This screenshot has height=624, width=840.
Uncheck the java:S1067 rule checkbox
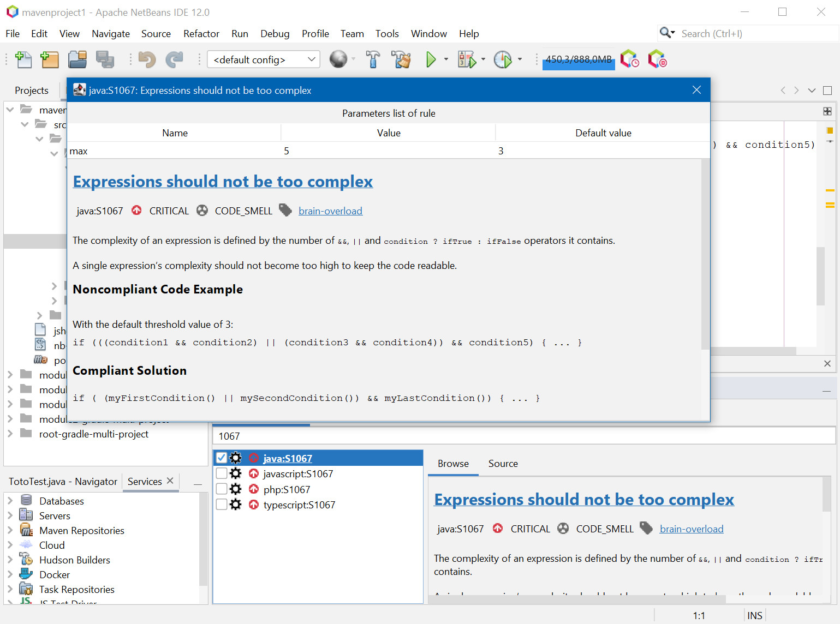coord(222,458)
